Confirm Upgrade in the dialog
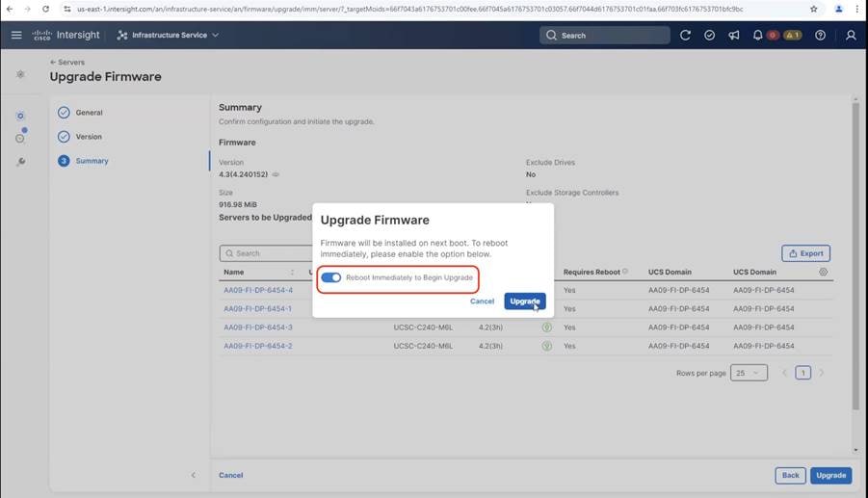Viewport: 868px width, 498px height. (x=525, y=301)
